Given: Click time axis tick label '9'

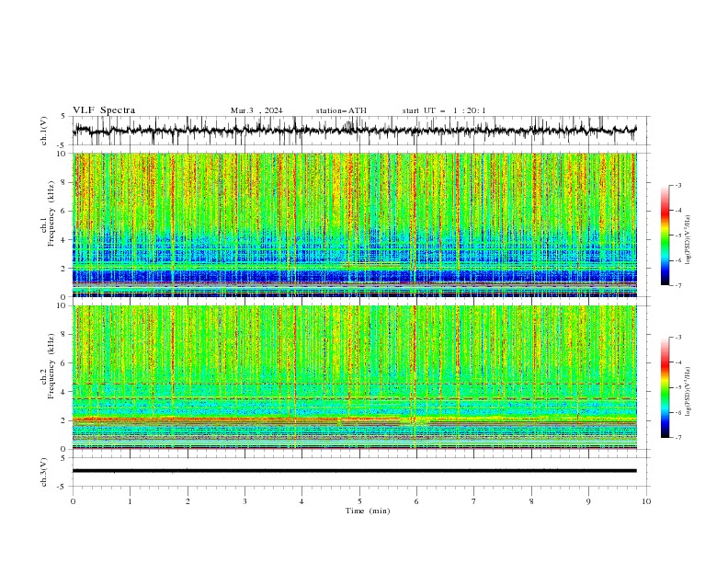Looking at the screenshot, I should [x=588, y=501].
